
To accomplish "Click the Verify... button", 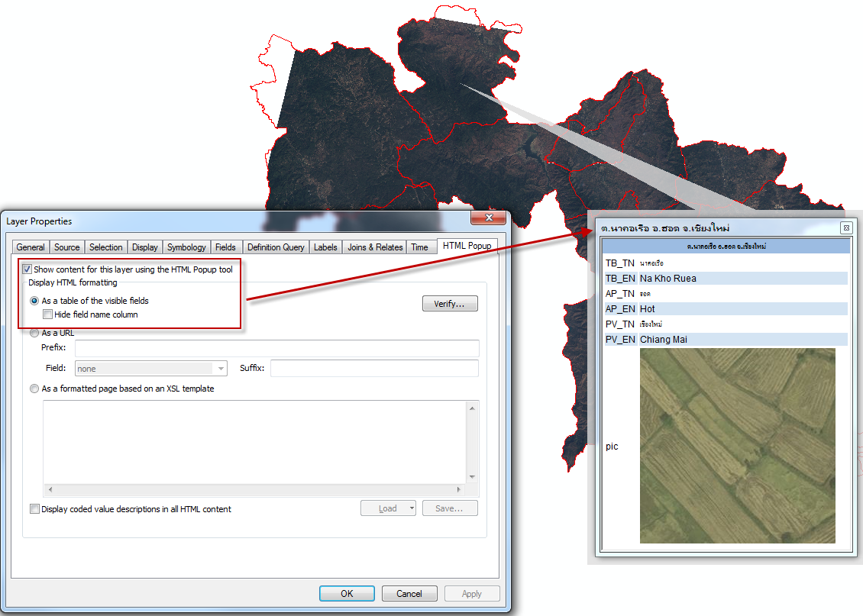I will coord(450,304).
